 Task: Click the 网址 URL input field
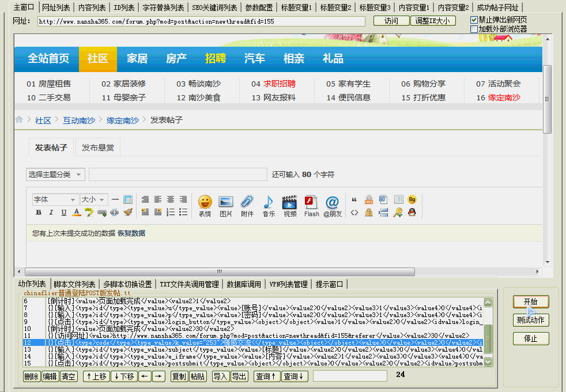click(x=201, y=21)
